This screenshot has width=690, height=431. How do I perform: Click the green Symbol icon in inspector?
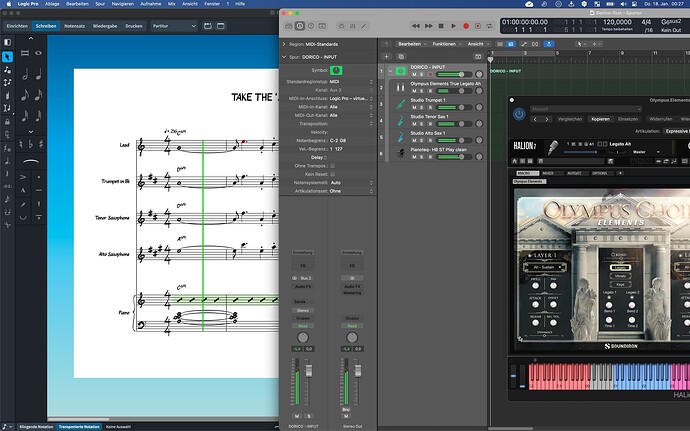[336, 70]
